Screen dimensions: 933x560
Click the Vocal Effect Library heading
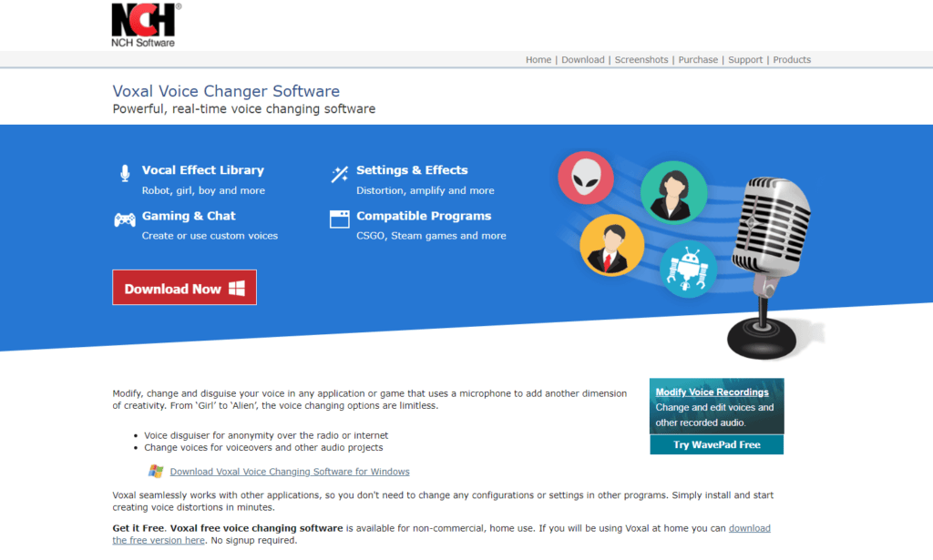(x=203, y=170)
